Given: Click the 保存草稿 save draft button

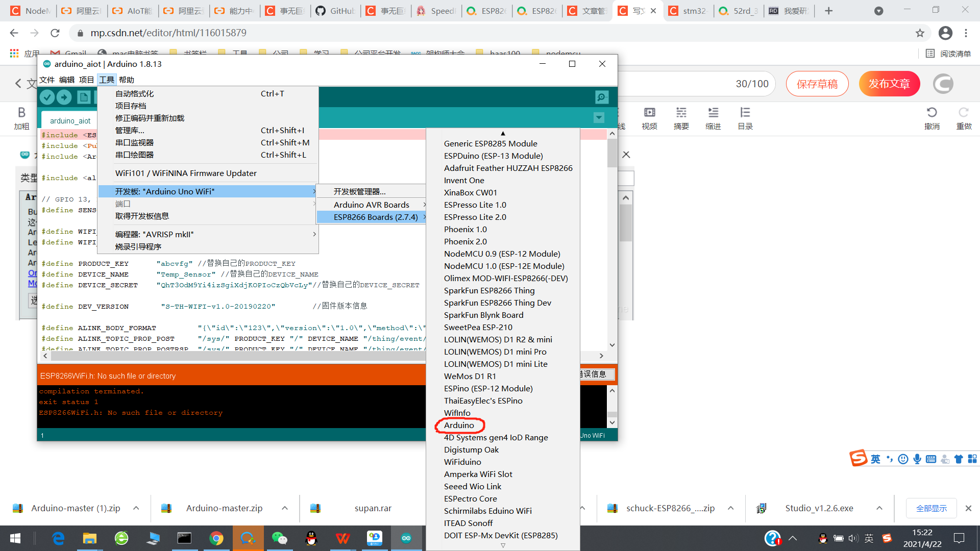Looking at the screenshot, I should [817, 84].
